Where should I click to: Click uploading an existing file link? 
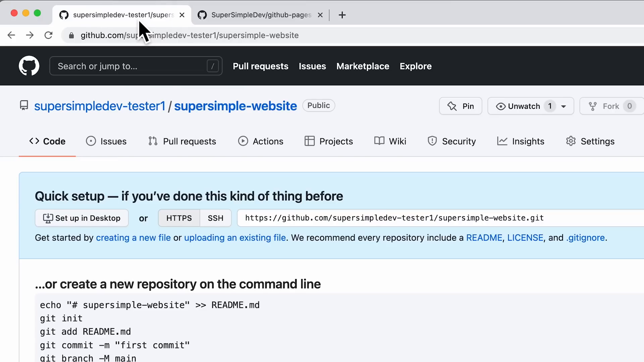coord(235,238)
